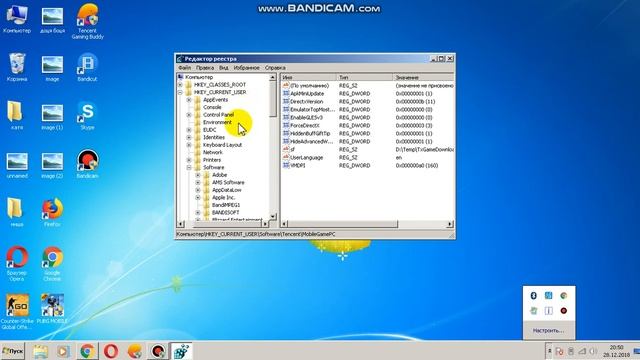Open the Корзина recycle bin icon
Viewport: 640px width, 360px height.
coord(17,67)
